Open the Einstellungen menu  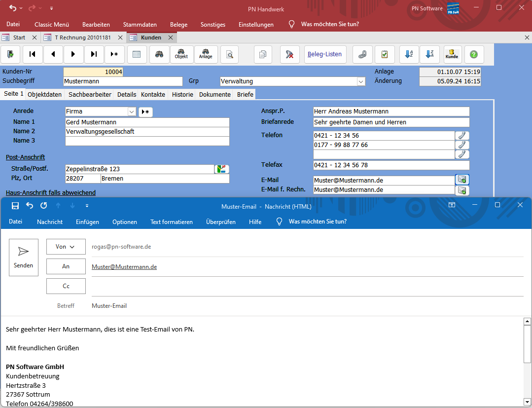[x=256, y=25]
